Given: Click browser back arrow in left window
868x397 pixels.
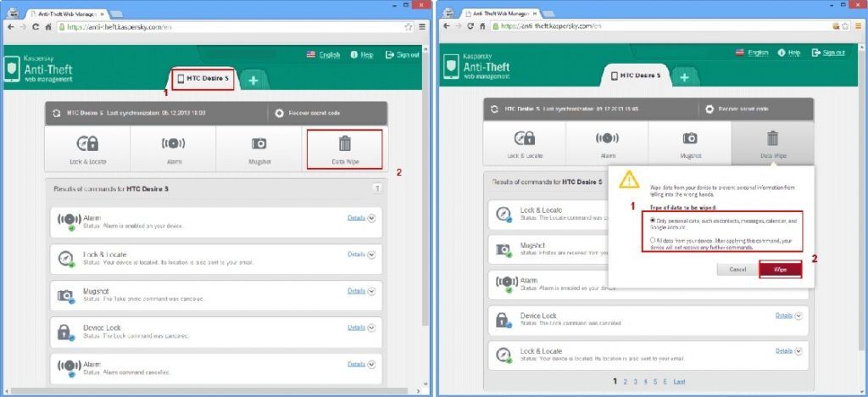Looking at the screenshot, I should [10, 26].
